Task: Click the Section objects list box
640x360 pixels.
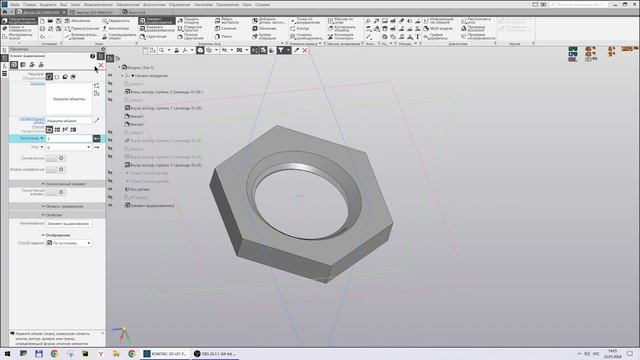Action: click(x=69, y=99)
